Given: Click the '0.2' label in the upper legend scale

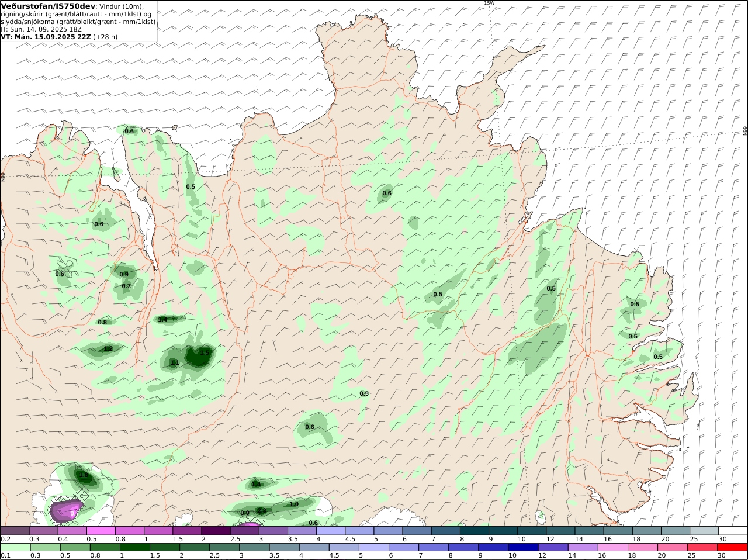Looking at the screenshot, I should [x=5, y=539].
